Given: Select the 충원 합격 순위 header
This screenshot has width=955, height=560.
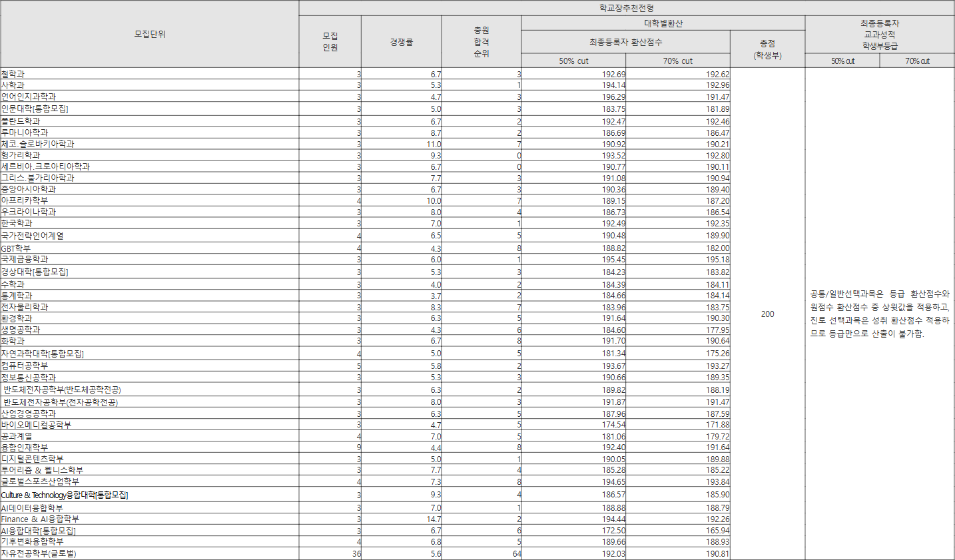Looking at the screenshot, I should tap(481, 42).
